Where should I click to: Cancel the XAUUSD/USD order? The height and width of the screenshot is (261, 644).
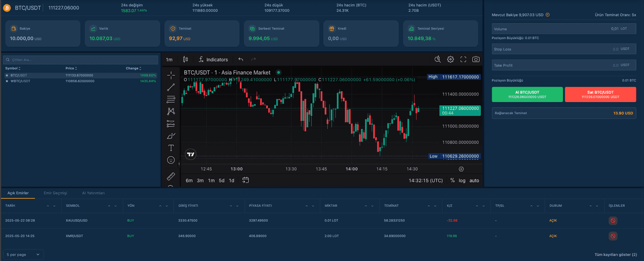613,221
